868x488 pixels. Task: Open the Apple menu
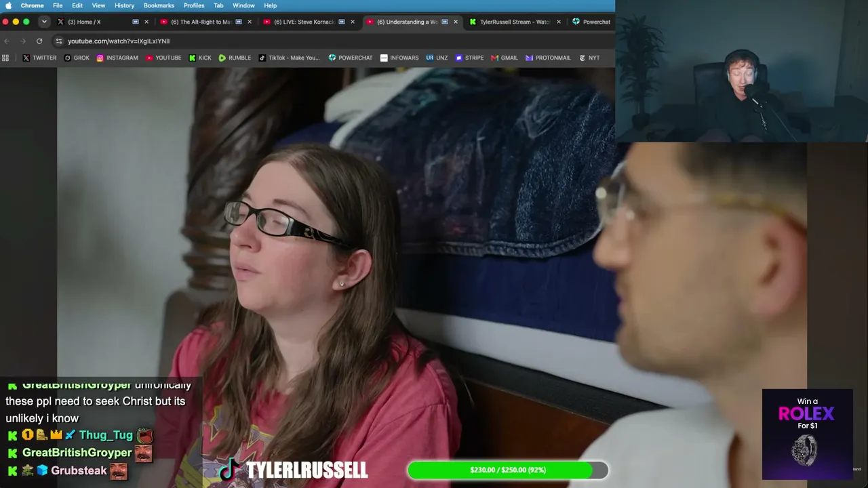pos(8,5)
